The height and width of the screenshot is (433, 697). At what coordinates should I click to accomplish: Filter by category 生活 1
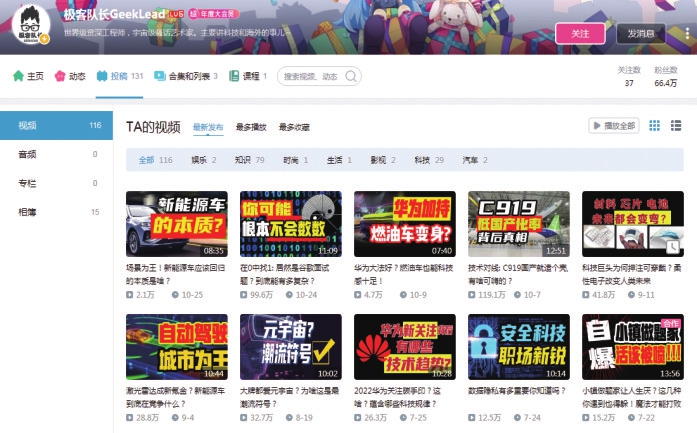coord(339,160)
